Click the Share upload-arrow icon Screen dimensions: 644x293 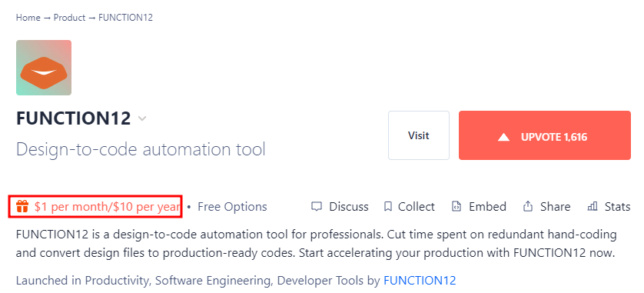click(528, 206)
